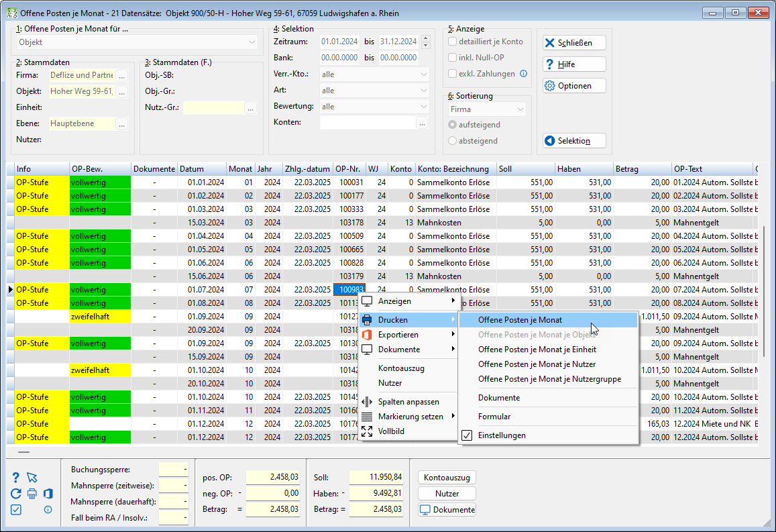Click the Office export icon at bottom left
The height and width of the screenshot is (532, 776).
pos(48,493)
